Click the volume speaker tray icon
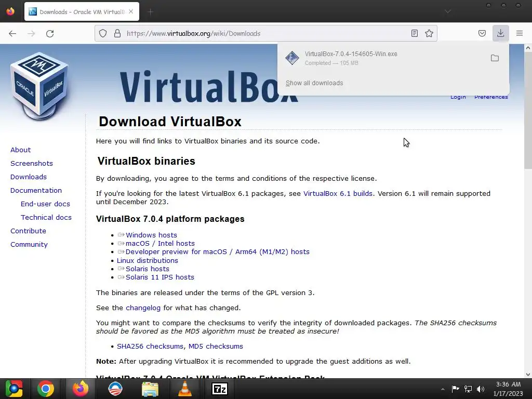Viewport: 532px width, 399px height. pyautogui.click(x=481, y=389)
